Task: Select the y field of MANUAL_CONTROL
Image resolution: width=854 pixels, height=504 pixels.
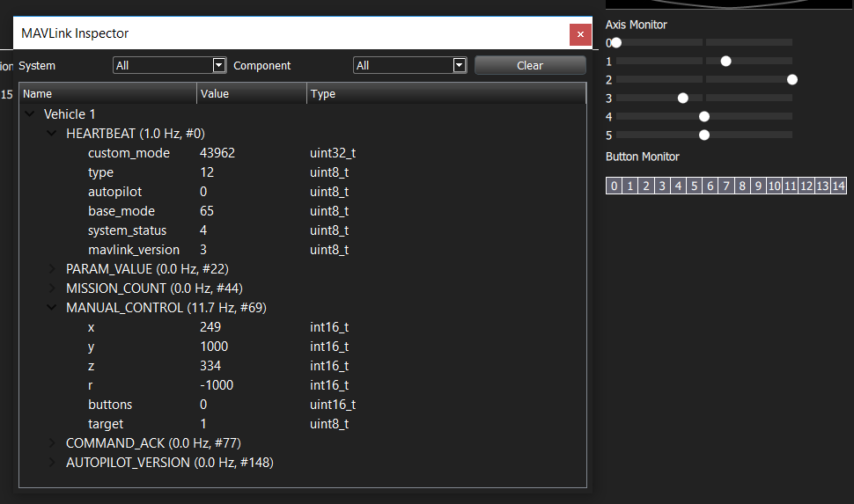Action: pos(303,347)
